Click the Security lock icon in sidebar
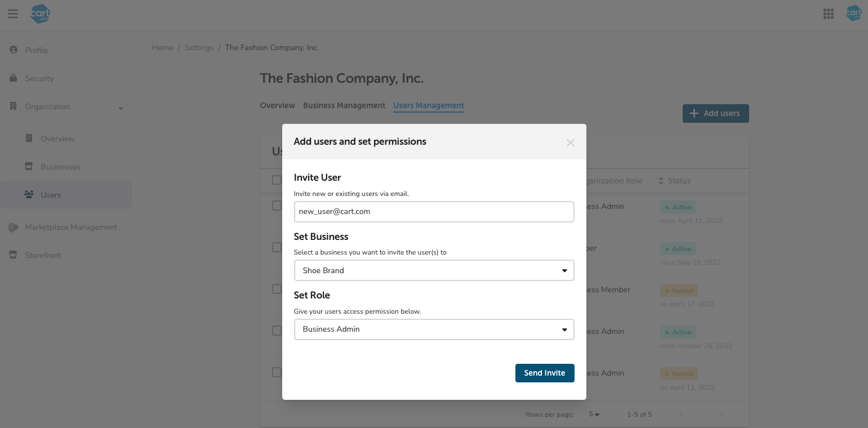Viewport: 868px width, 428px height. [14, 78]
